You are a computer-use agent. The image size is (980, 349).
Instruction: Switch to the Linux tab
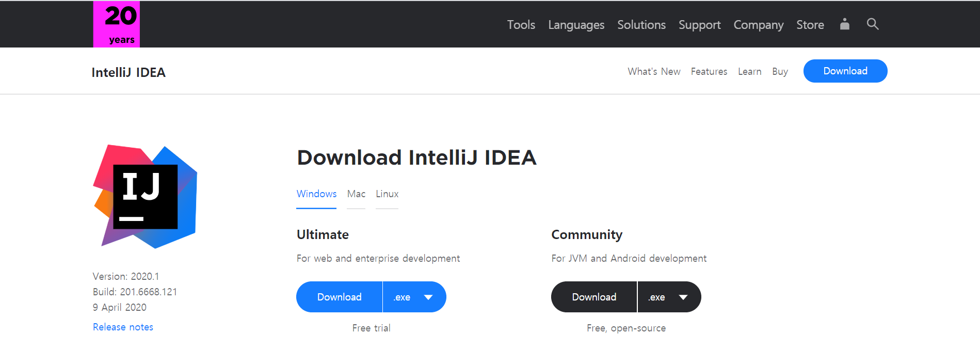387,194
